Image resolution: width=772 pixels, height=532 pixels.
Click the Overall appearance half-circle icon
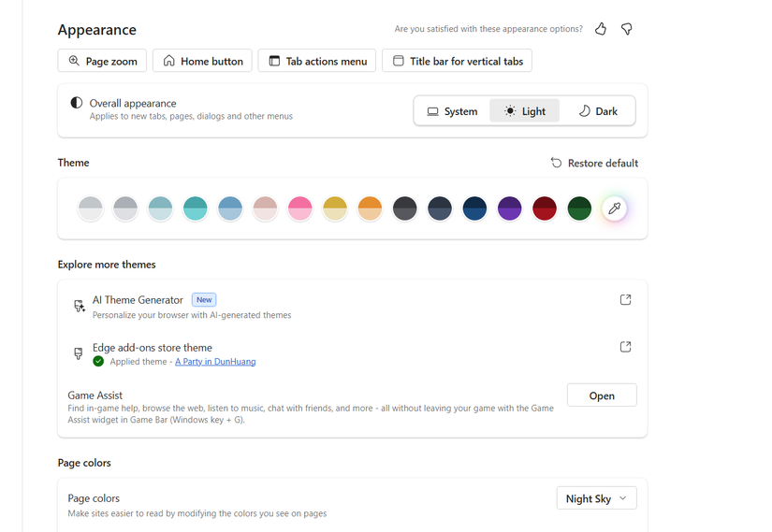(x=77, y=103)
